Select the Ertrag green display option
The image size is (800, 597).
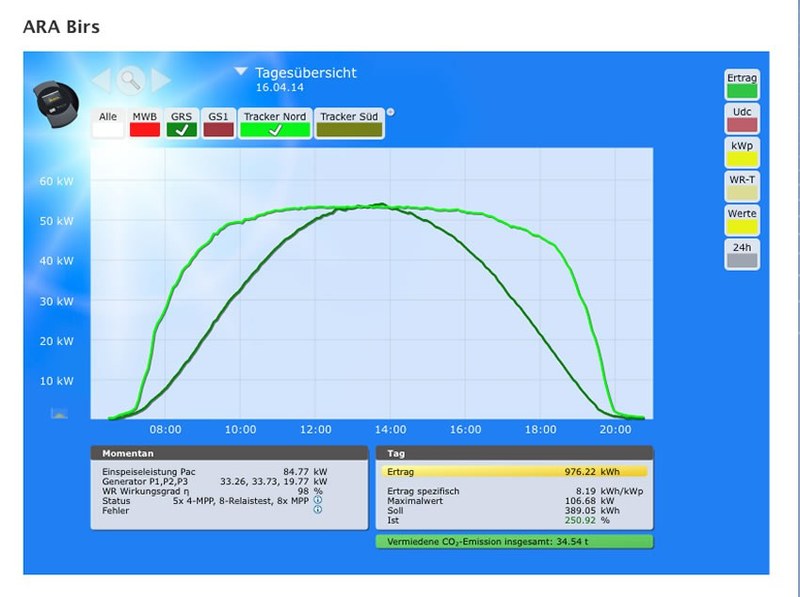click(742, 85)
